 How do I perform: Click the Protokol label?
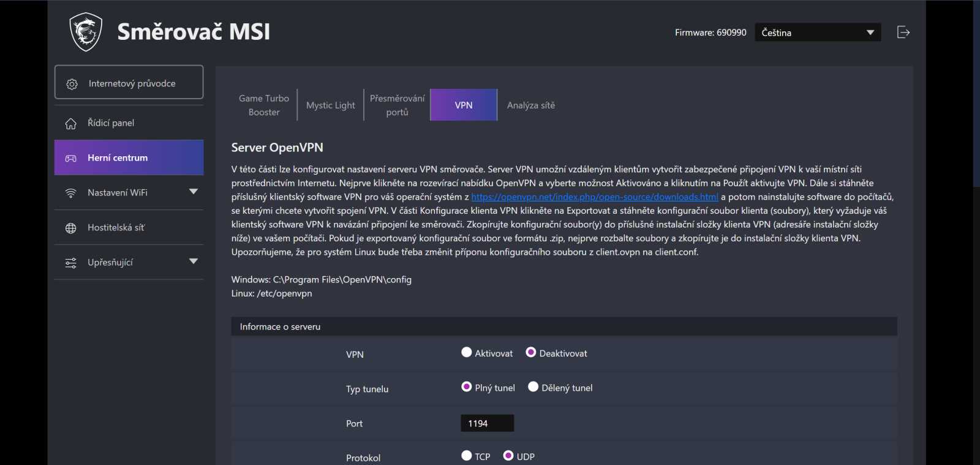click(x=363, y=458)
